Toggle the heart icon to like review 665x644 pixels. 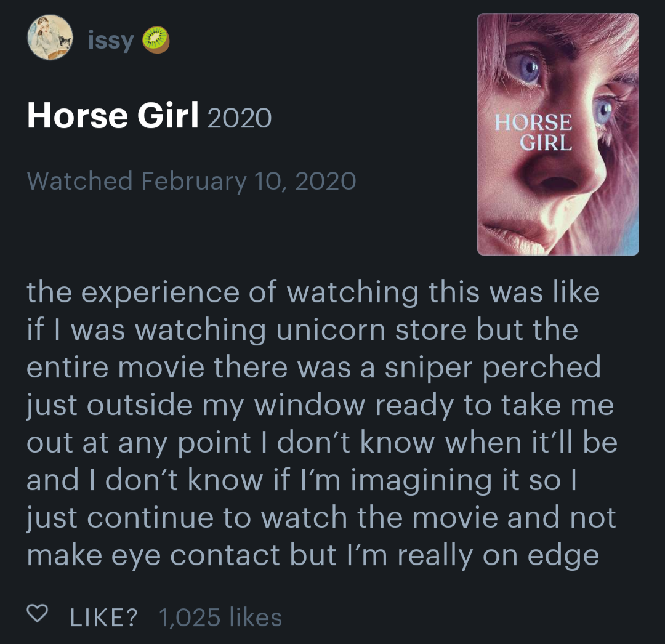coord(38,614)
